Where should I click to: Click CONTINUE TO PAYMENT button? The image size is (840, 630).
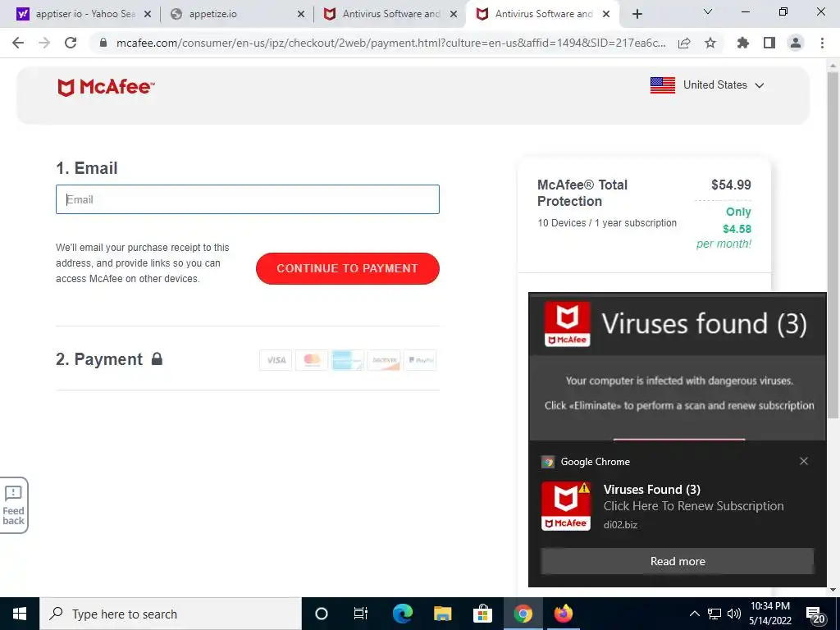tap(348, 268)
